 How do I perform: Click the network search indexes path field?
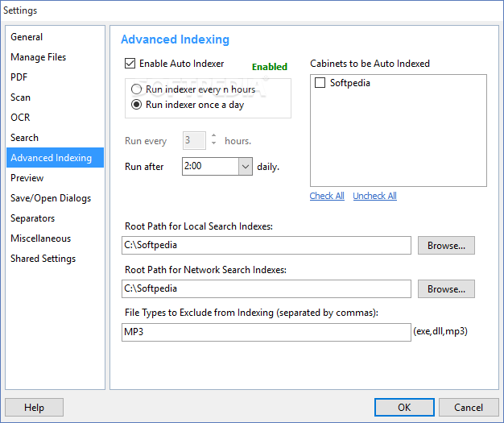coord(266,288)
